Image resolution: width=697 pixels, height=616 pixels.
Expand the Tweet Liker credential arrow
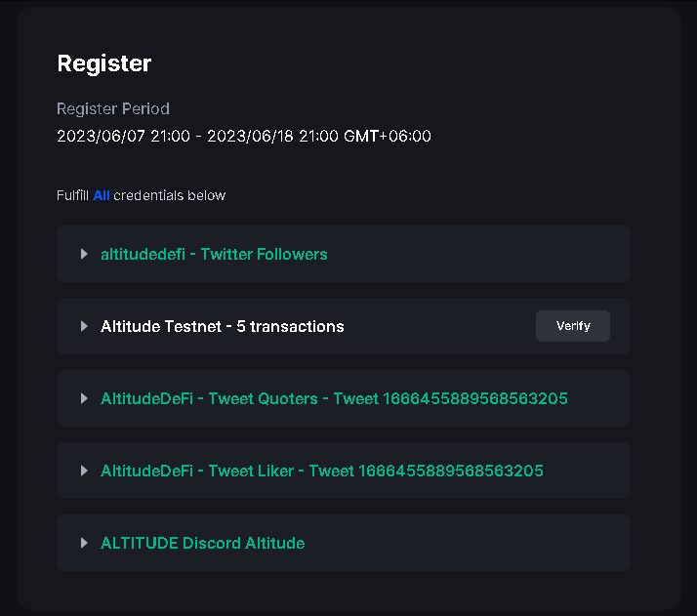(x=84, y=471)
